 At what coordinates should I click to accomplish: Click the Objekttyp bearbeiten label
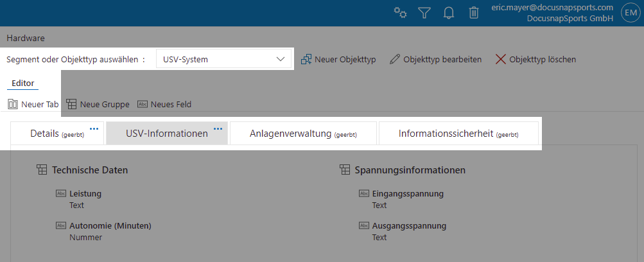(x=442, y=59)
